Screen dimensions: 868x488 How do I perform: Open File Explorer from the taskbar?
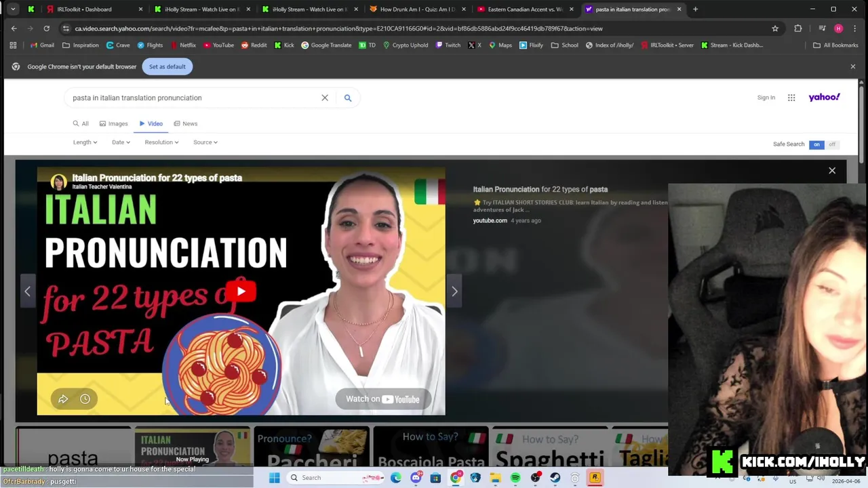click(x=495, y=478)
